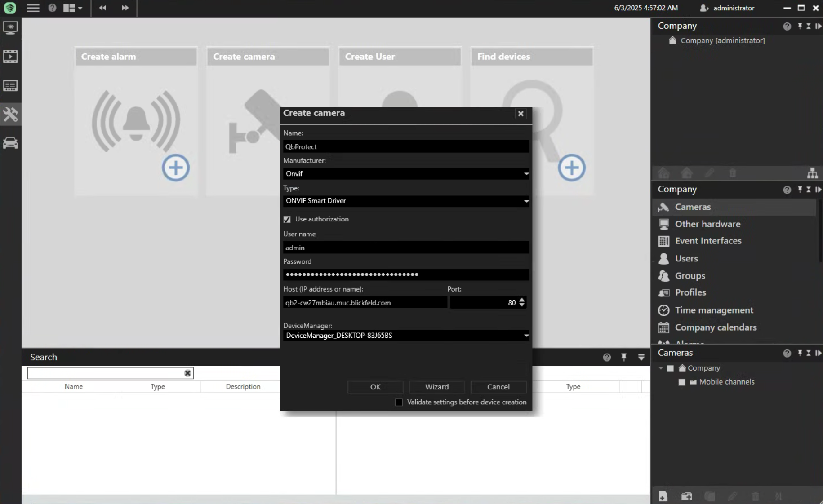Check the Mobile channels checkbox

point(682,382)
